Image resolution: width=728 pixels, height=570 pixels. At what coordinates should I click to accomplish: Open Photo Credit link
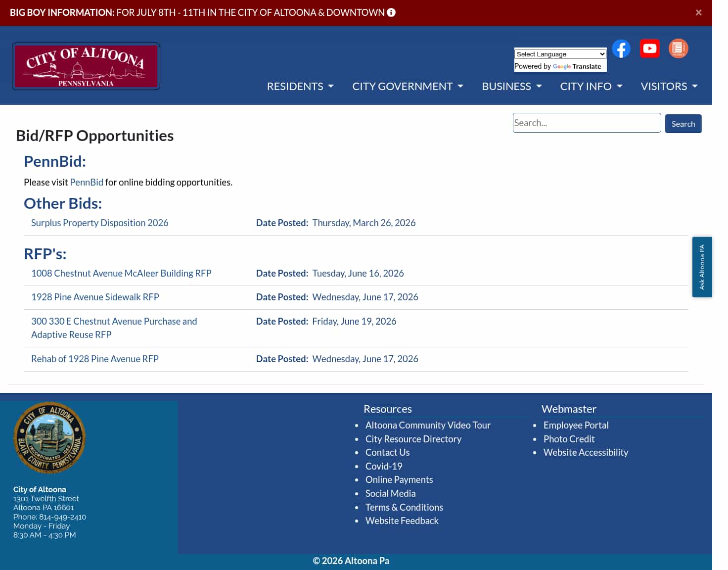tap(569, 439)
